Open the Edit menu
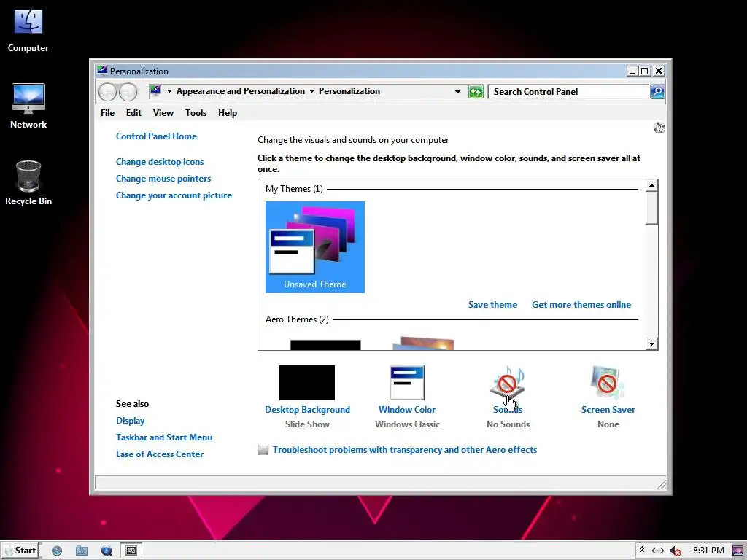This screenshot has width=747, height=560. [x=133, y=113]
